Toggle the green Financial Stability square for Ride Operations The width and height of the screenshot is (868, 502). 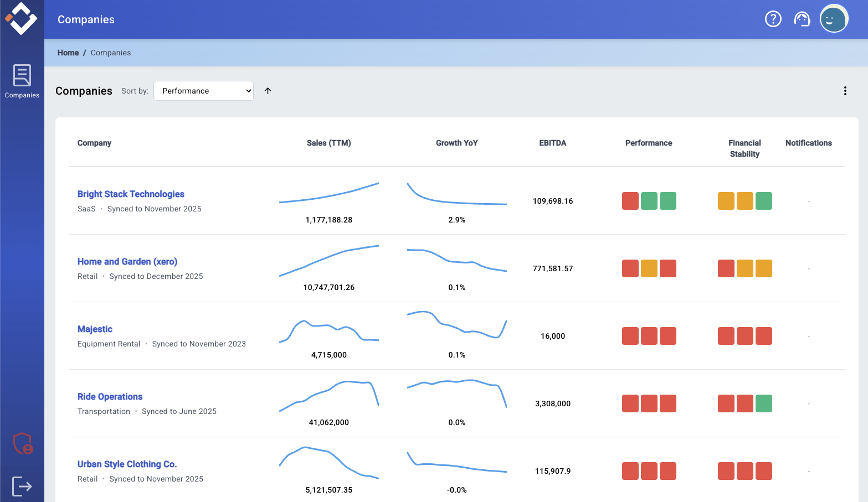click(764, 403)
